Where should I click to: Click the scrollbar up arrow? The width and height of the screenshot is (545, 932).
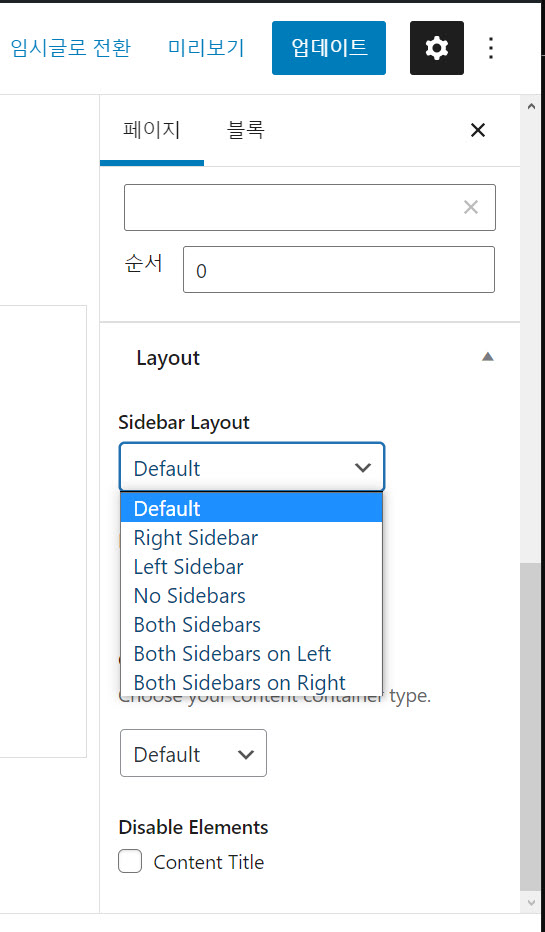coord(531,106)
